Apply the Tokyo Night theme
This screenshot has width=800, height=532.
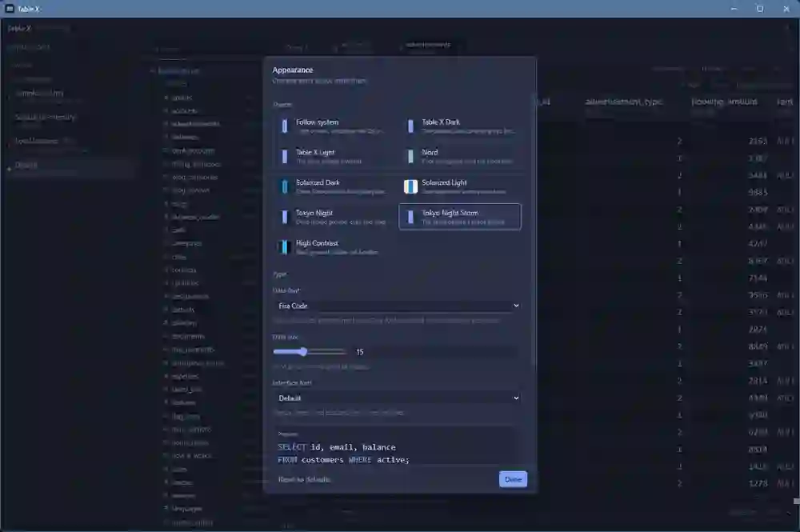(x=334, y=217)
